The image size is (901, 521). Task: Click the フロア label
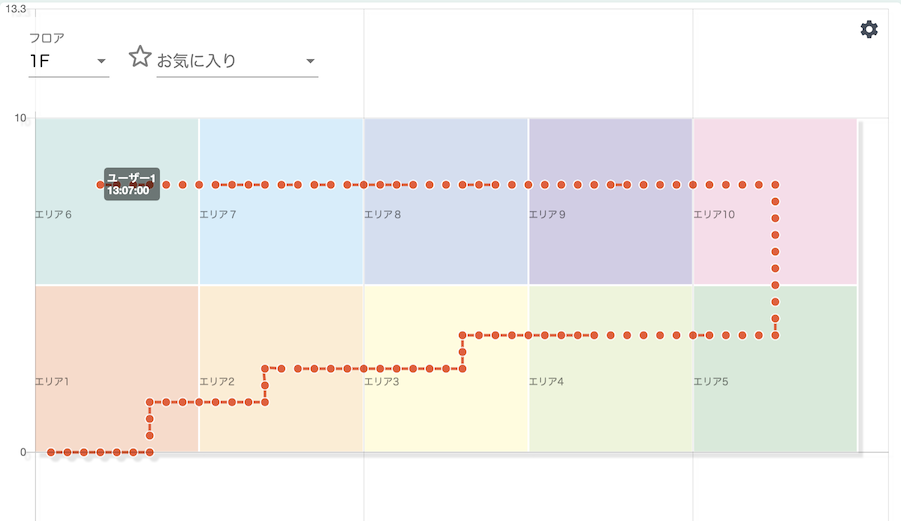pos(47,38)
